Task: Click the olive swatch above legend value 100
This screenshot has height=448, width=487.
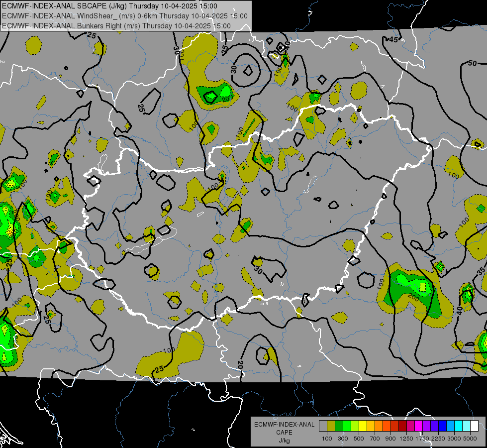Action: pos(331,426)
